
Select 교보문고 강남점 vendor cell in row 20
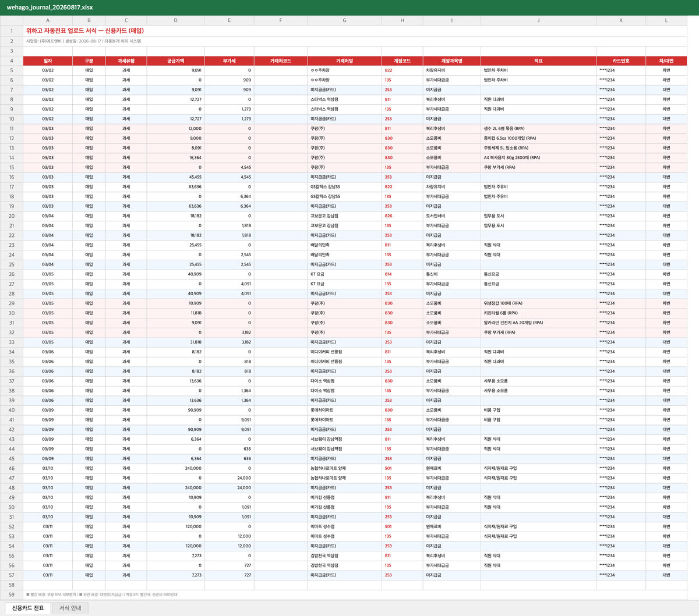pos(344,216)
